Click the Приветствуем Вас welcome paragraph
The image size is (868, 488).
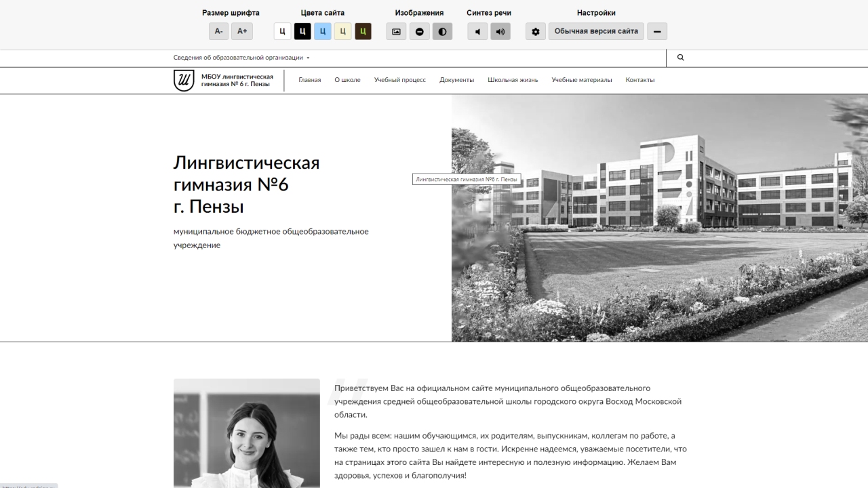point(508,401)
